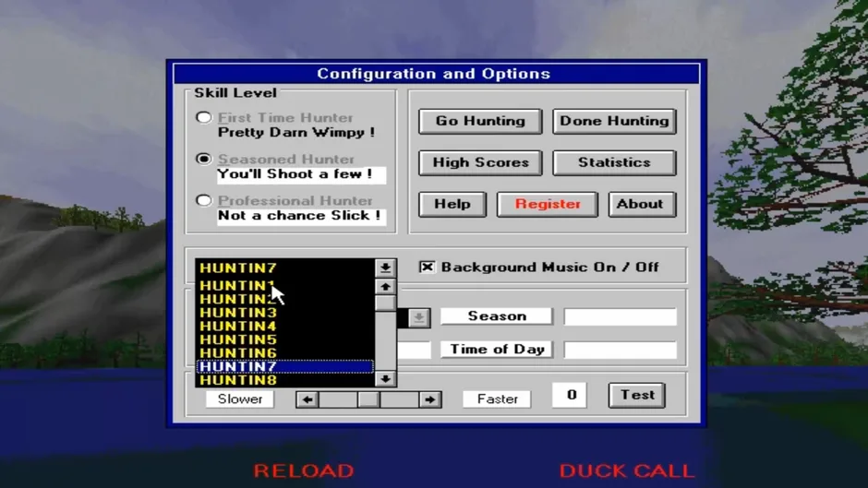This screenshot has height=488, width=868.
Task: Click the Test button
Action: 637,395
